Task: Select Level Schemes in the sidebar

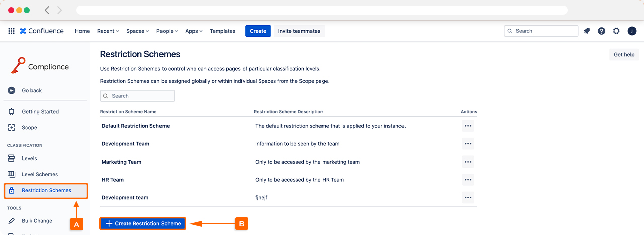Action: [x=39, y=174]
